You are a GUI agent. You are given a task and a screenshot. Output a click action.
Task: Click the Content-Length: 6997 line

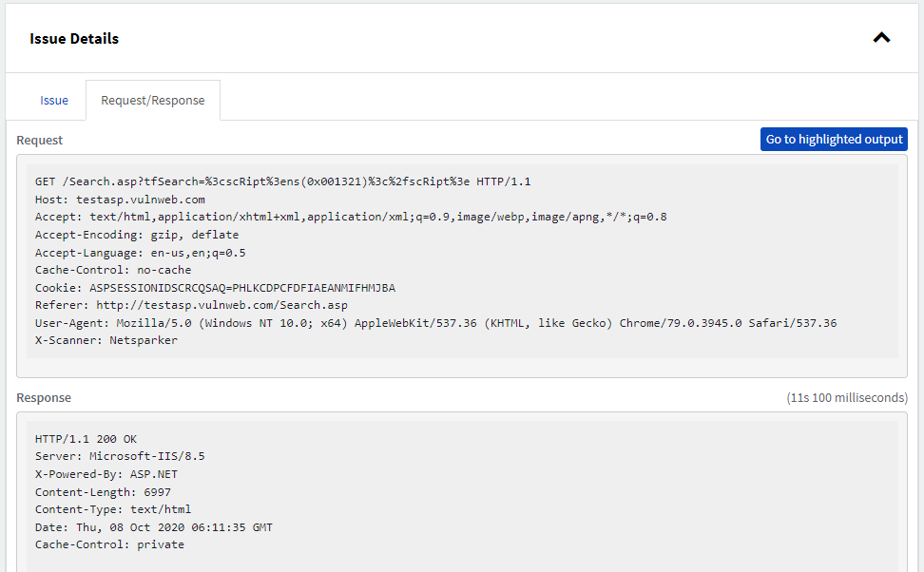coord(103,491)
